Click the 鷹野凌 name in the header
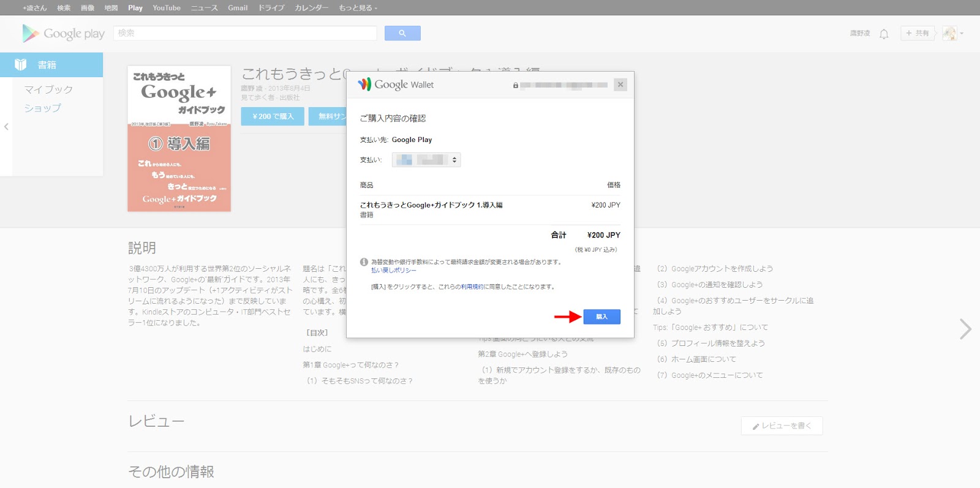Viewport: 980px width, 488px height. (860, 33)
